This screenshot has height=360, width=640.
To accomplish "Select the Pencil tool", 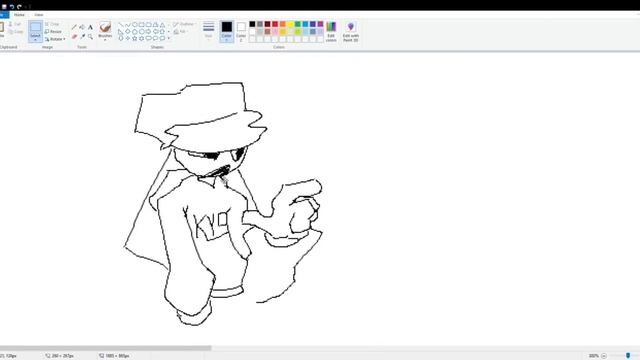I will click(74, 27).
